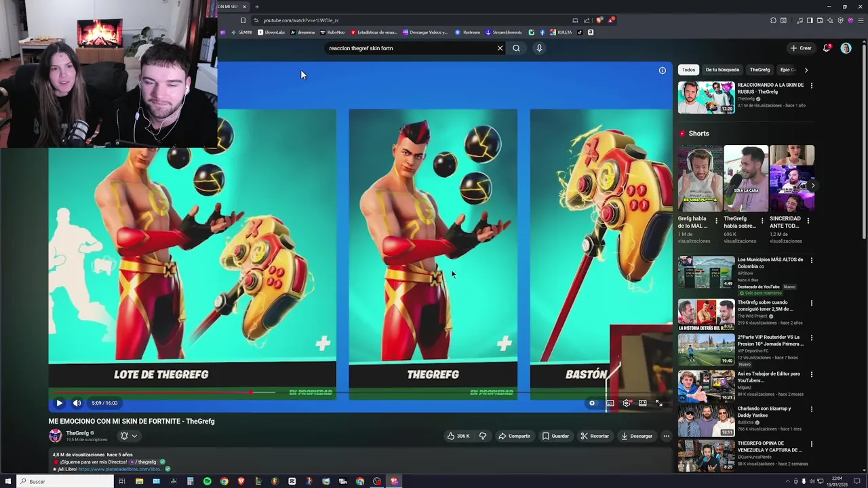
Task: Expand the notification bell dropdown for TheGrefg
Action: pos(129,436)
